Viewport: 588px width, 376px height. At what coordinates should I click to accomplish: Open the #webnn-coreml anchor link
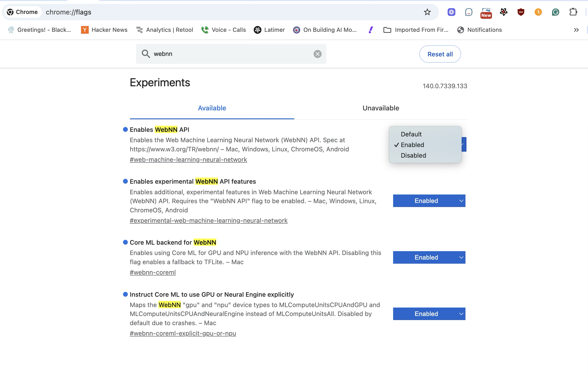[152, 272]
